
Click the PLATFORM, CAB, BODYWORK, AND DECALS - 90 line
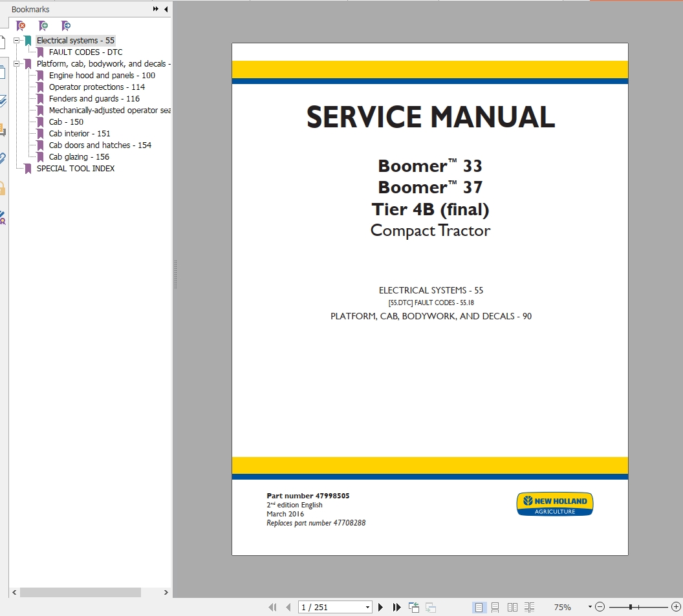(x=431, y=317)
